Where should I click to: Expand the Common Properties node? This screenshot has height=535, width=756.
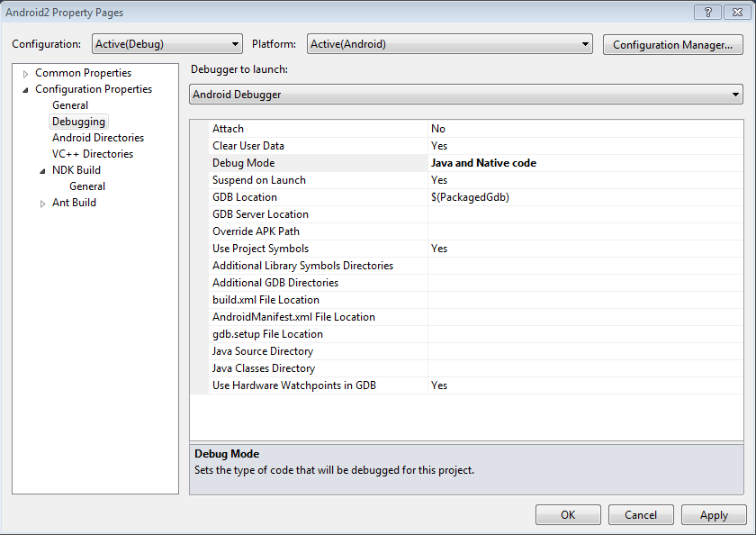(25, 74)
